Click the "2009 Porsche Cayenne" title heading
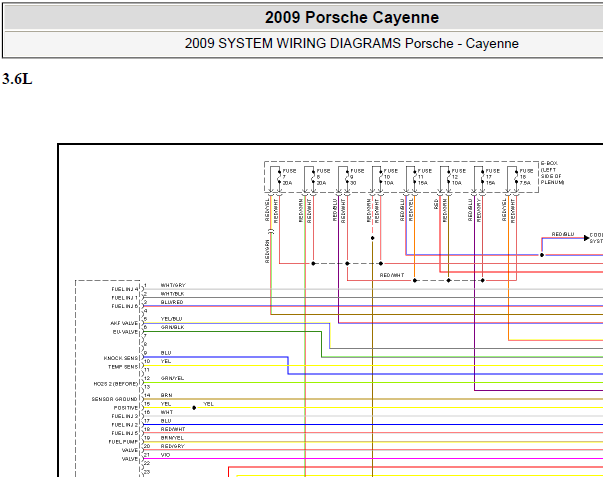603x477 pixels. point(351,17)
